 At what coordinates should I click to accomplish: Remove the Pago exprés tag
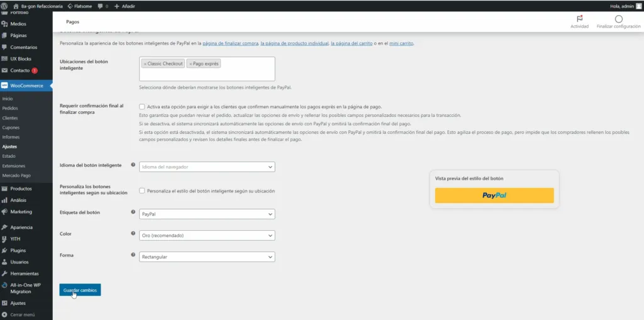(191, 64)
